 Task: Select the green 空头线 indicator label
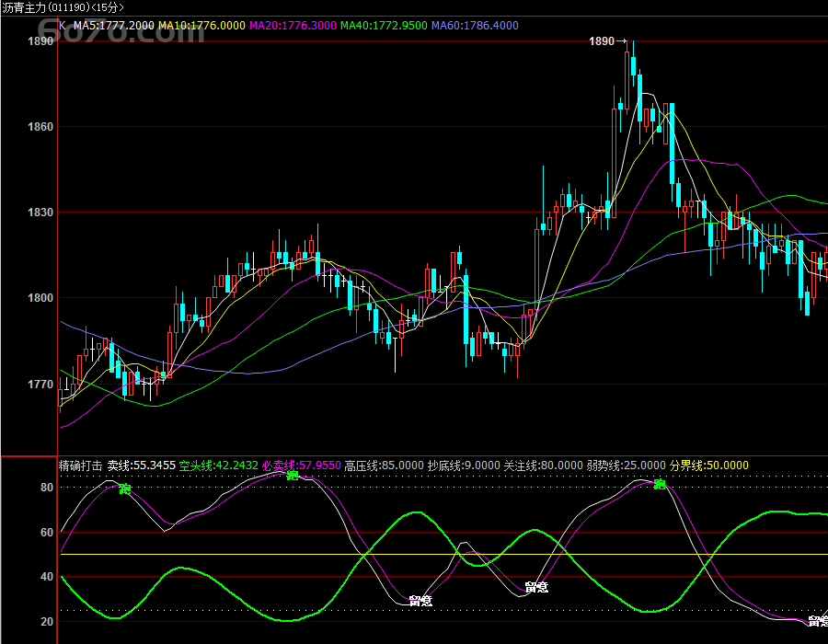point(218,466)
